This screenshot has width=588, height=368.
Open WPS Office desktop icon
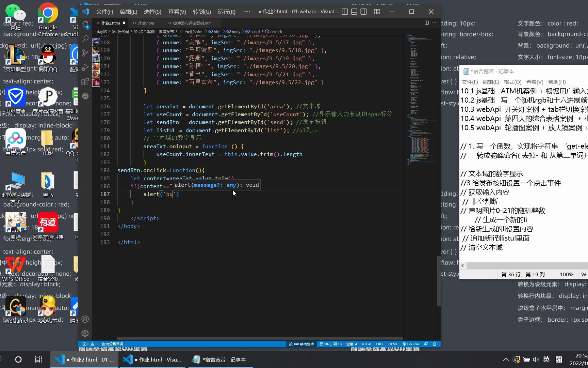coord(16,269)
